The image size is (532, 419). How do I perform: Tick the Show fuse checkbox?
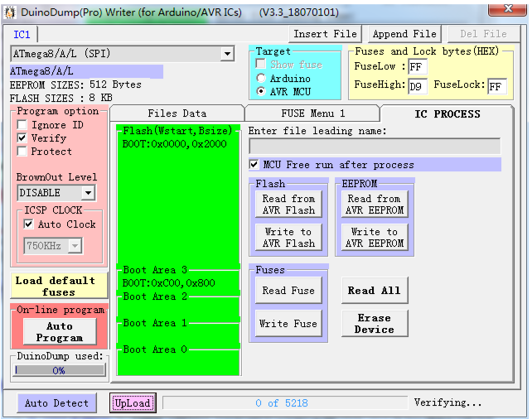tap(260, 64)
